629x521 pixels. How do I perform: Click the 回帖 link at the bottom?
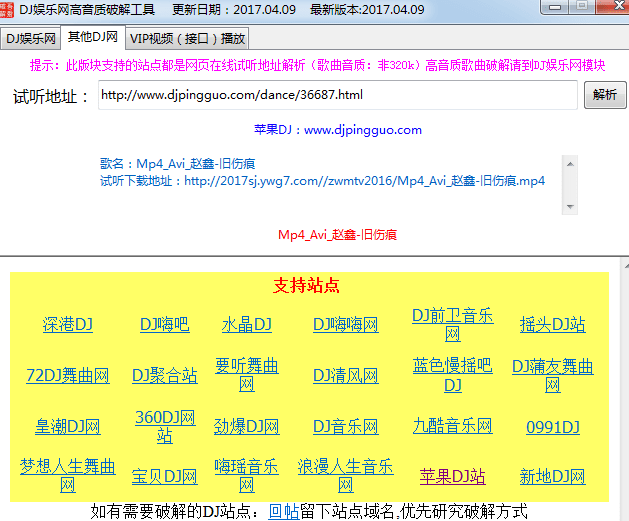(x=283, y=511)
